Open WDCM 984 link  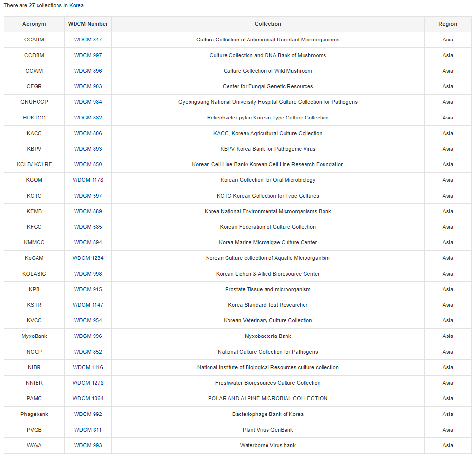[x=88, y=102]
